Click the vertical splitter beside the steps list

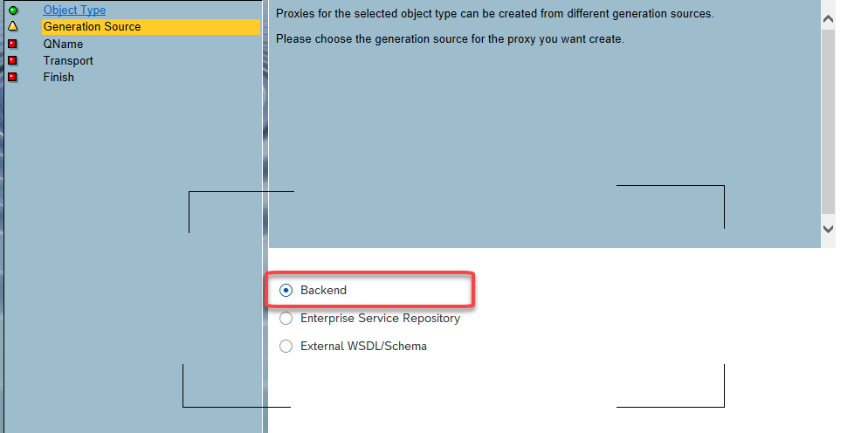point(265,218)
